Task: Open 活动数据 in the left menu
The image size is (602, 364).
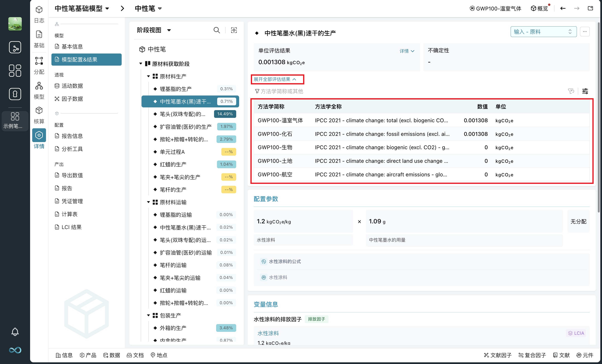Action: coord(72,86)
